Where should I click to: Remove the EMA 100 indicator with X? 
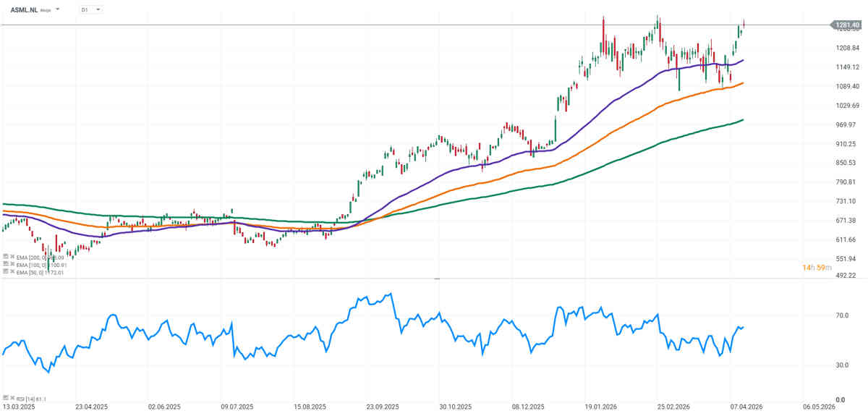12,265
